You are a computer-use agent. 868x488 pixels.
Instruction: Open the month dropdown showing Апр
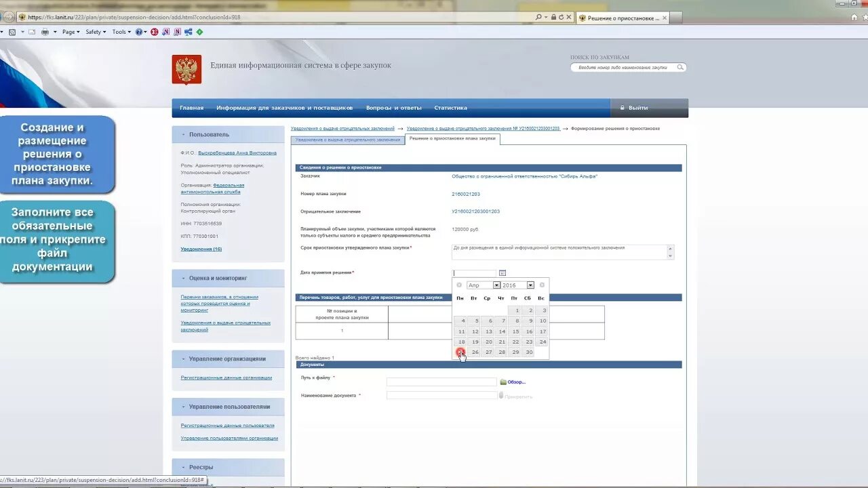pos(484,285)
